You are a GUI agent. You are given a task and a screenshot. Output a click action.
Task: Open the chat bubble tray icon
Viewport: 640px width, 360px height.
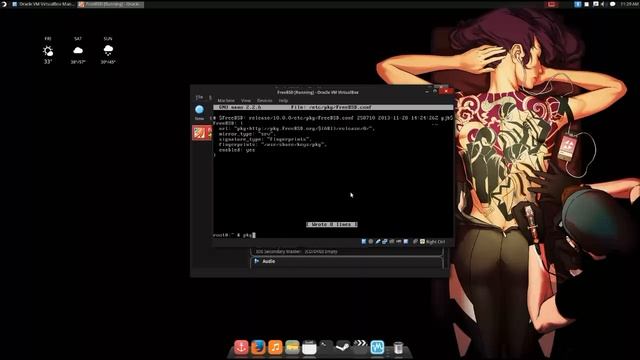tap(612, 4)
